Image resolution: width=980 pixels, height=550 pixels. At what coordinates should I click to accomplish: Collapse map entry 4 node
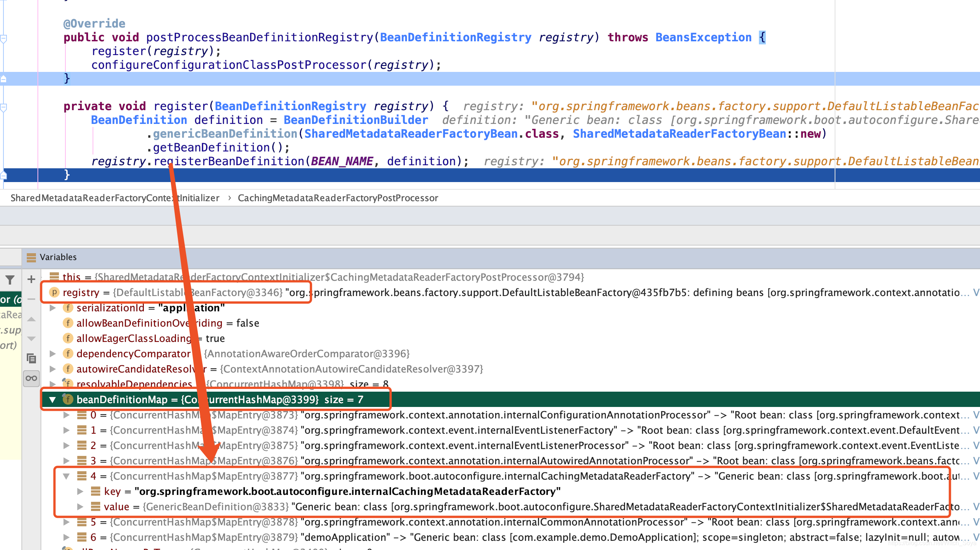click(x=66, y=476)
